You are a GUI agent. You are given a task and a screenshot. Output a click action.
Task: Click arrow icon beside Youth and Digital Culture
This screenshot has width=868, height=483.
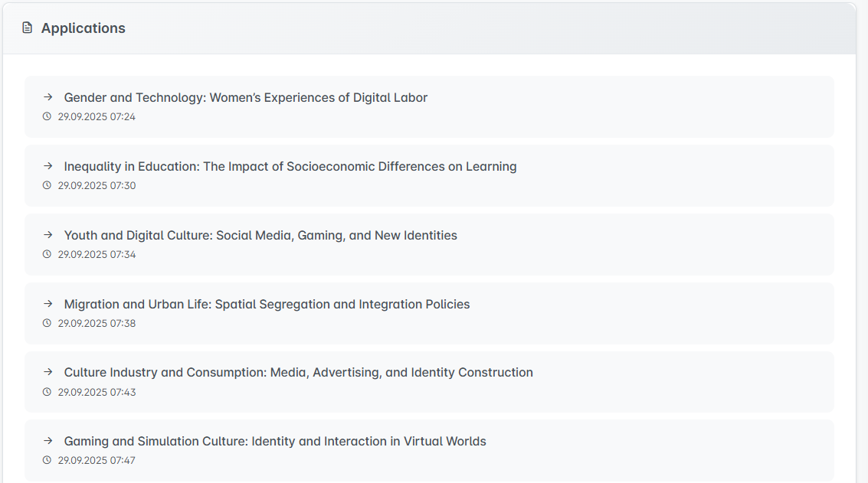47,235
